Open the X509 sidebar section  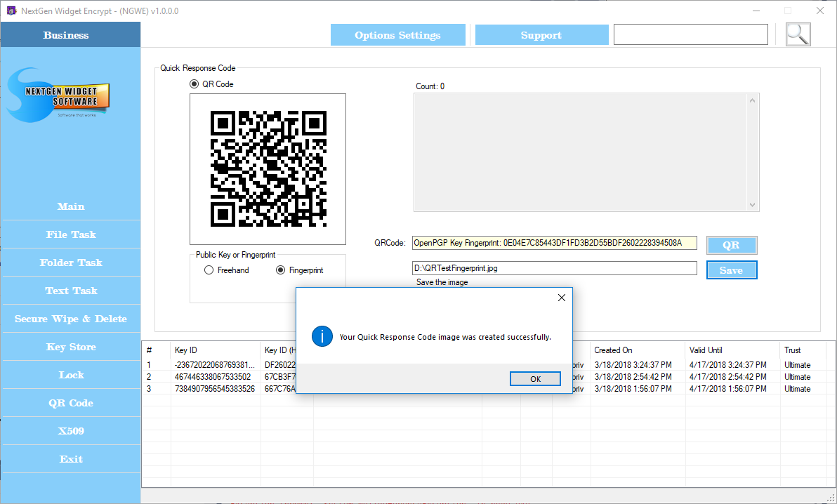(x=71, y=431)
